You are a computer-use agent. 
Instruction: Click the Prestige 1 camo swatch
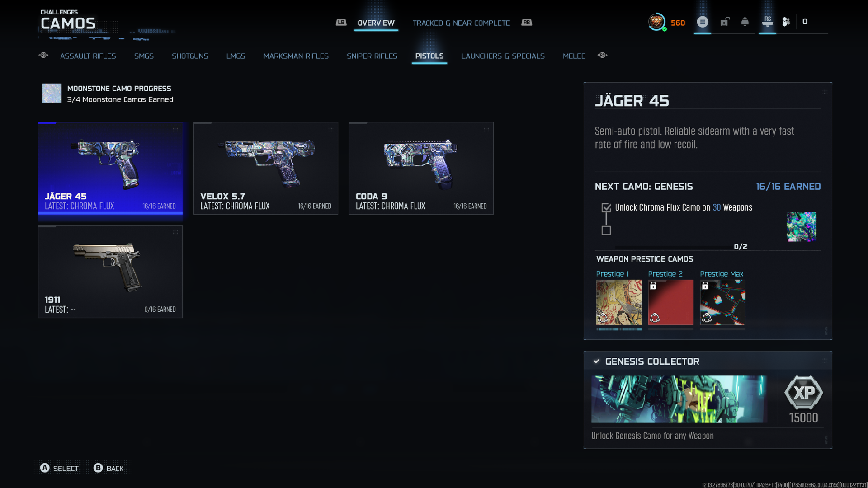coord(619,302)
